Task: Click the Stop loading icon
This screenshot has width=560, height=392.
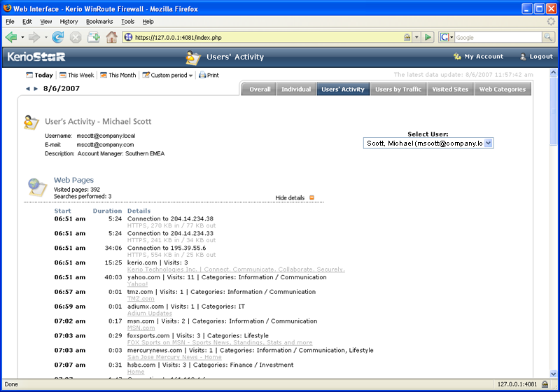Action: pos(76,37)
